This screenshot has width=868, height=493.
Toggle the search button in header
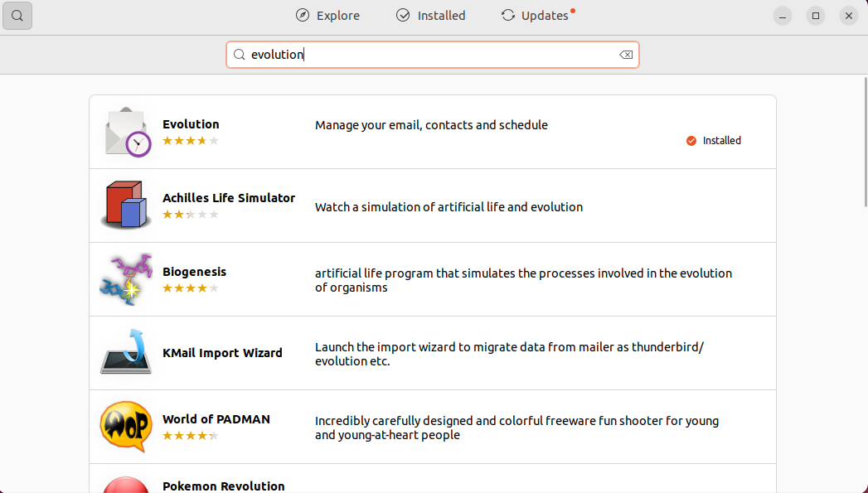click(17, 16)
